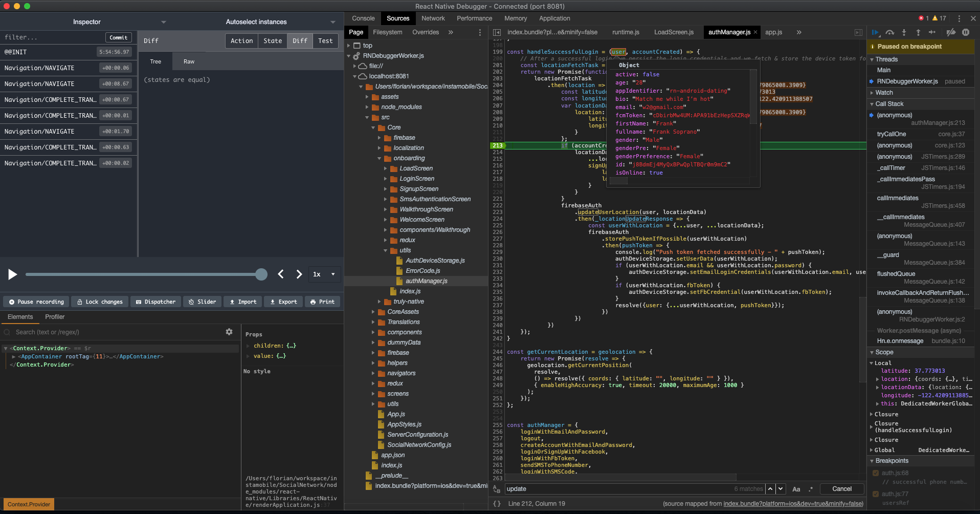
Task: Toggle pause on exceptions
Action: (x=966, y=32)
